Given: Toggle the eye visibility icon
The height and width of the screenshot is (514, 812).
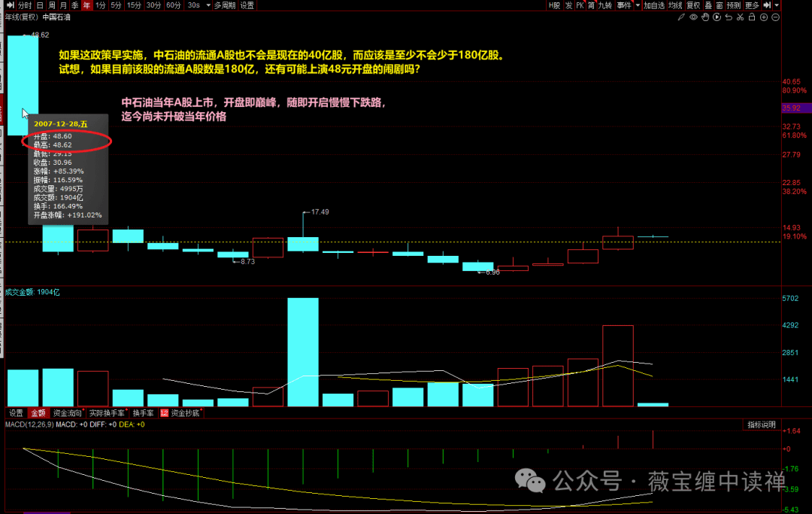Looking at the screenshot, I should pyautogui.click(x=693, y=17).
